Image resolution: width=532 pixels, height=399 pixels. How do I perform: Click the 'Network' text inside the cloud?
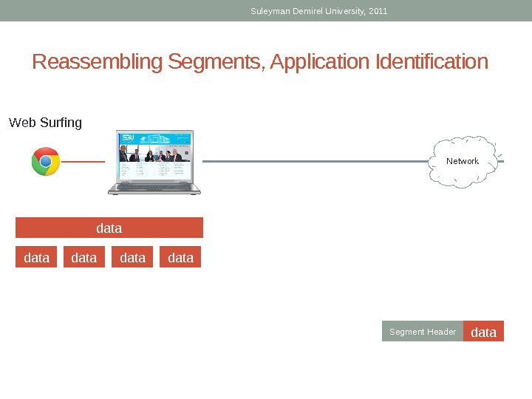click(463, 161)
